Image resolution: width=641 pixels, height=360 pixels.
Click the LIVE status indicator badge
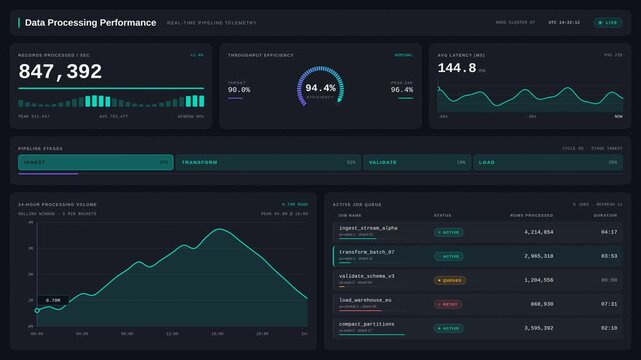[x=608, y=22]
